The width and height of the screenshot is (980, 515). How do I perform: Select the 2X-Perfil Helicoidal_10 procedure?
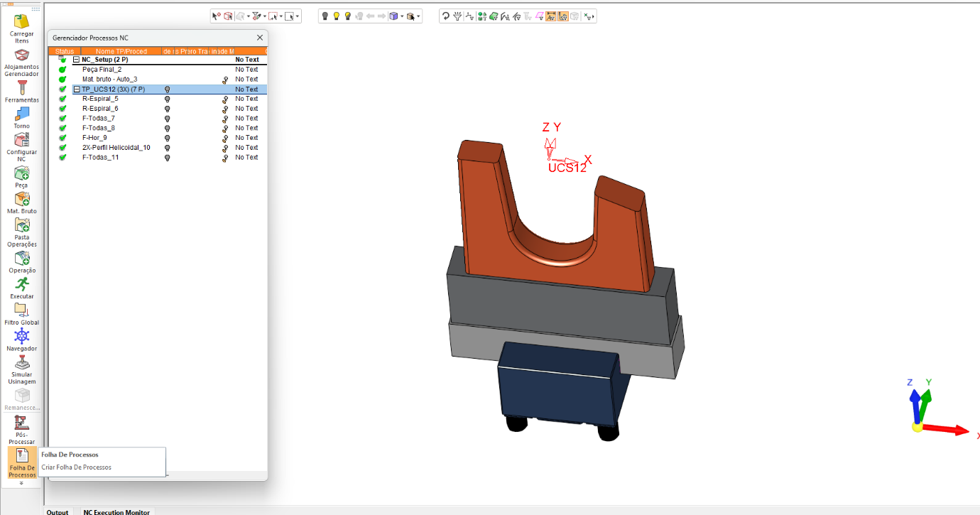tap(116, 148)
